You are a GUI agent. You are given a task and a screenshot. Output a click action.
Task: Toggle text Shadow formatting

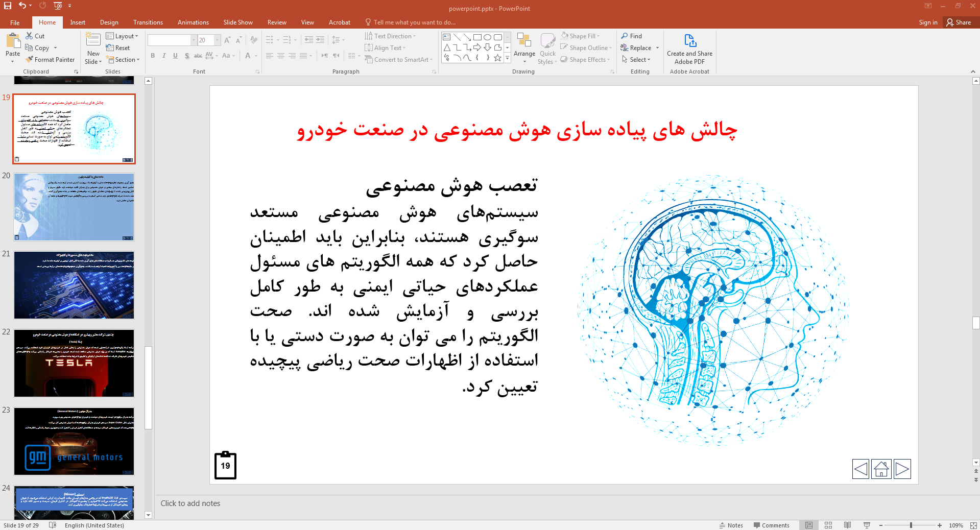187,56
